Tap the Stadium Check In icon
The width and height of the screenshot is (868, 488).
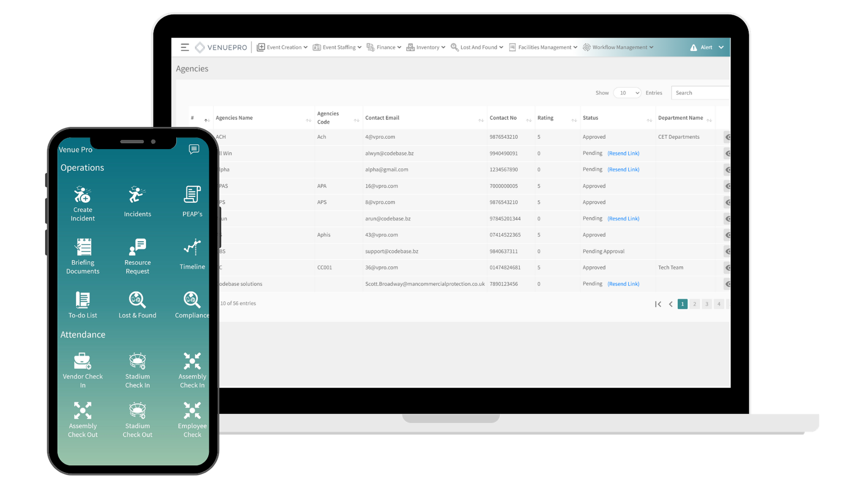tap(137, 361)
